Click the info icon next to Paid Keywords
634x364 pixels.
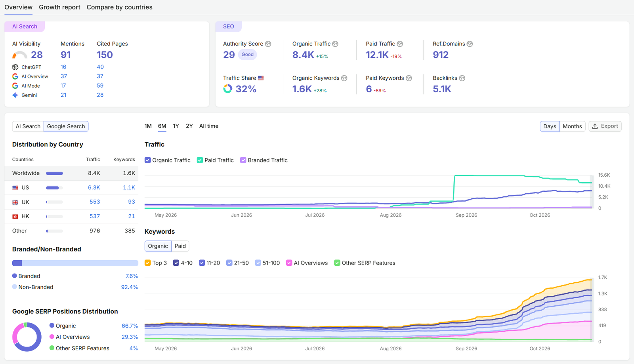(x=409, y=78)
